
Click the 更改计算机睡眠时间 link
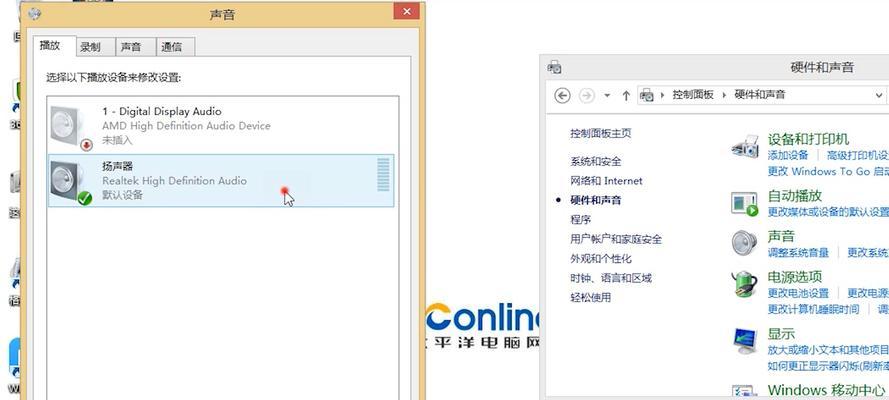pyautogui.click(x=814, y=309)
